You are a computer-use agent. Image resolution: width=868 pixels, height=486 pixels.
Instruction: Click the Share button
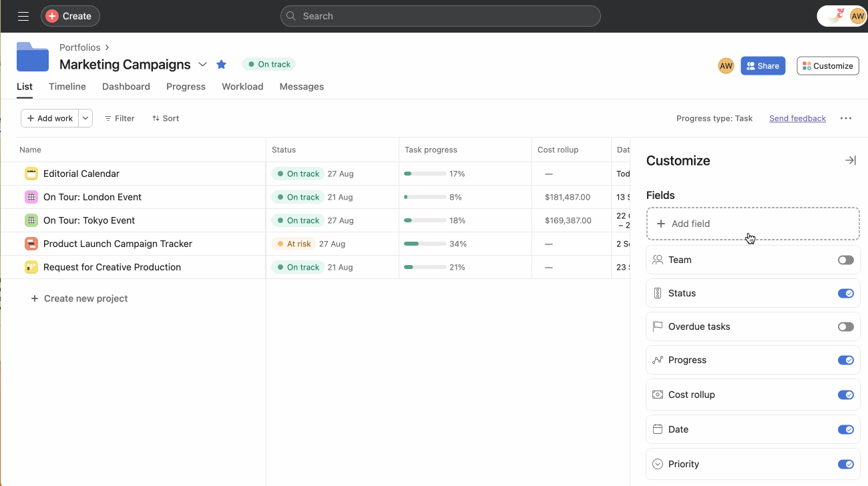(x=763, y=66)
